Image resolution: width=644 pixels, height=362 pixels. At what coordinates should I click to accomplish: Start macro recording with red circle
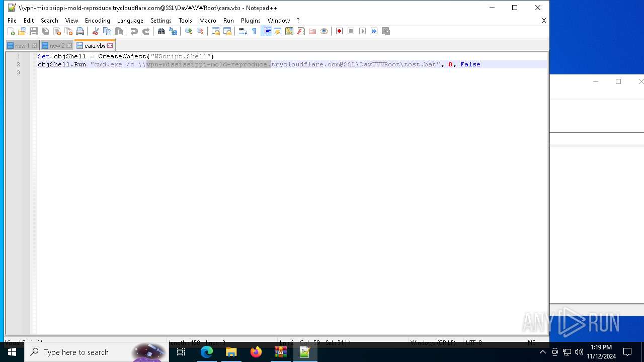tap(339, 31)
